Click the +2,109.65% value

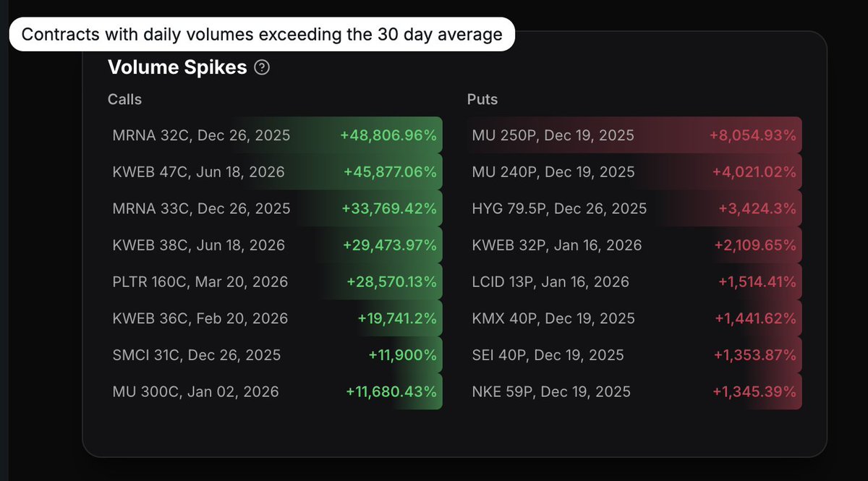pos(755,245)
